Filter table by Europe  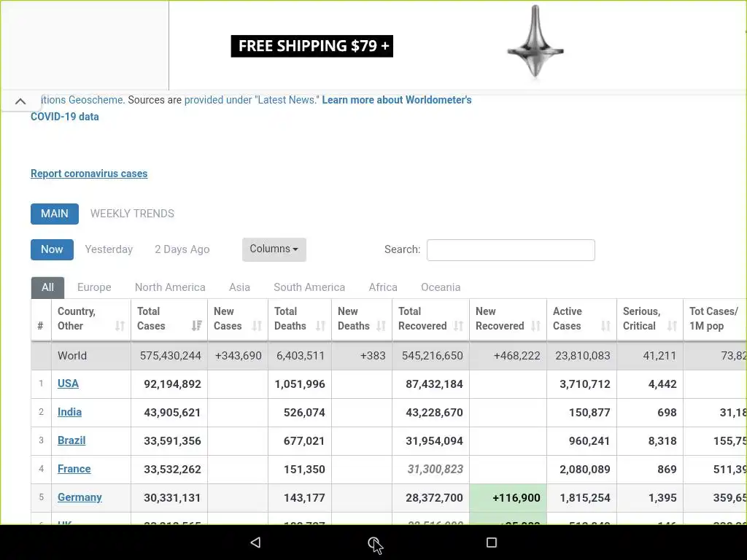[94, 287]
